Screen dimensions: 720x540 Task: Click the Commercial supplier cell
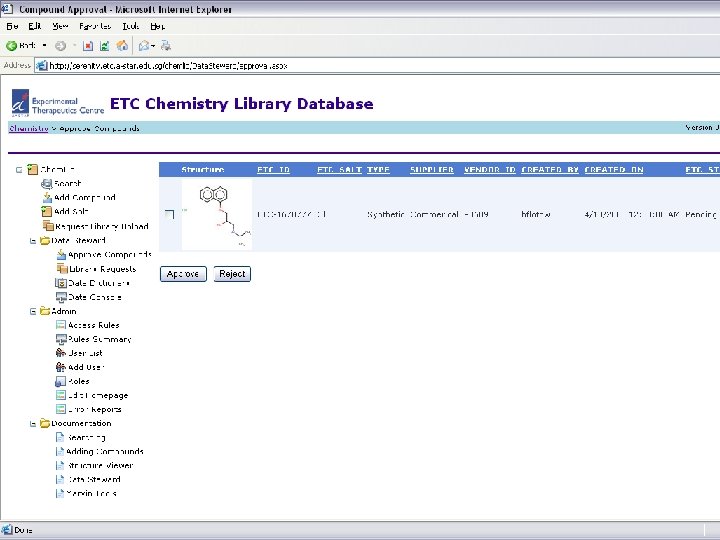434,214
